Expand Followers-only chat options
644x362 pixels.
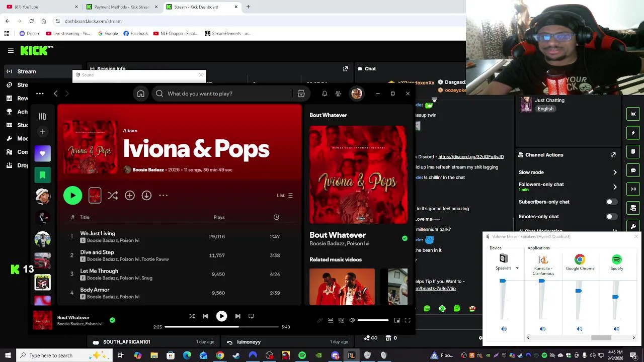tap(615, 187)
